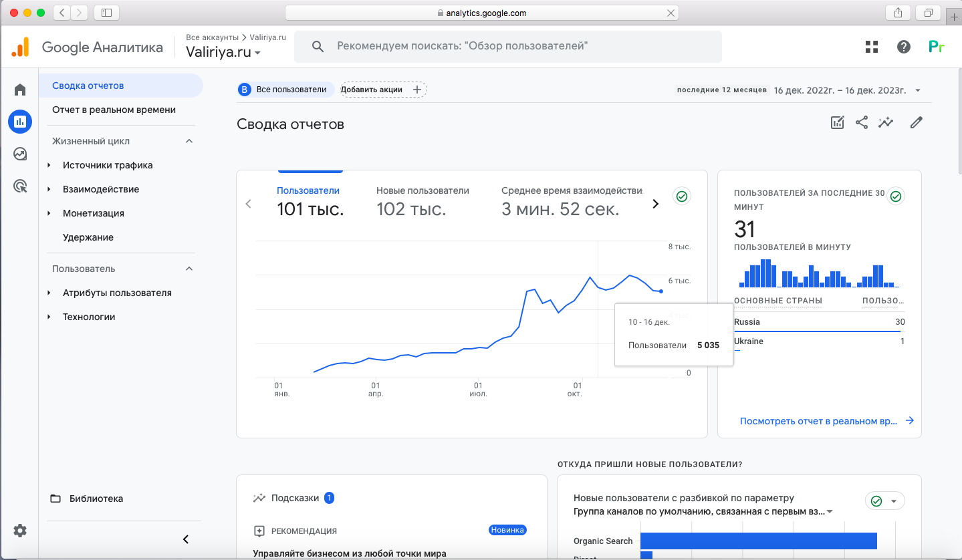This screenshot has width=962, height=560.
Task: Click the Библиотека folder icon
Action: [56, 499]
